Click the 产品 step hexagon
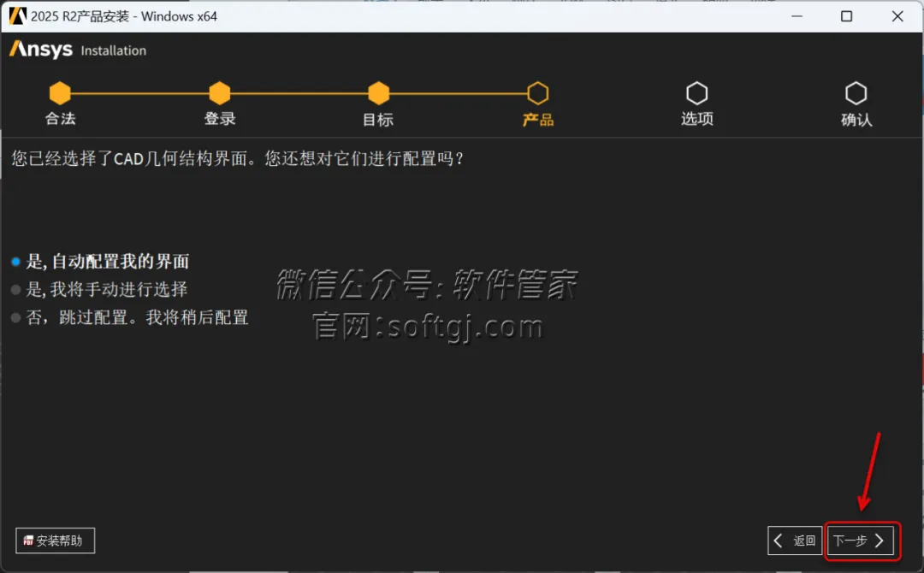Viewport: 924px width, 573px height. 538,93
